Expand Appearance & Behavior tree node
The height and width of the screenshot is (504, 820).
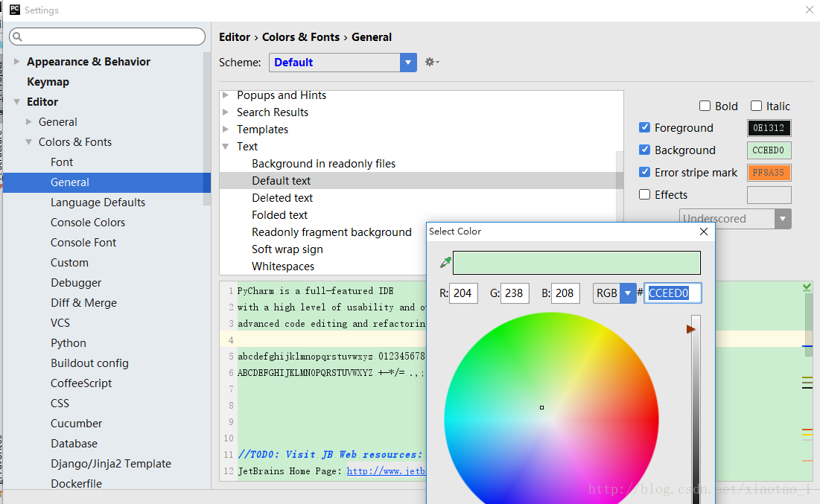tap(17, 62)
